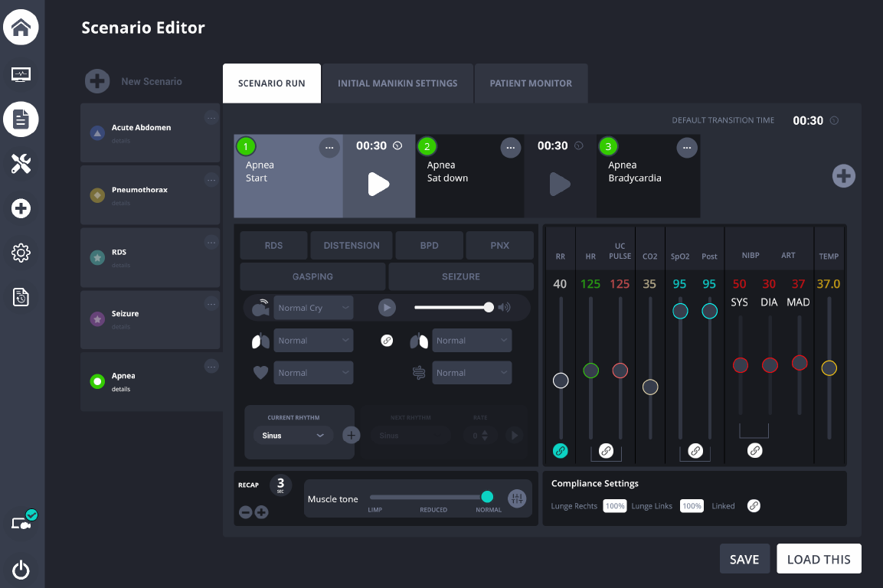Toggle Linked lung compliance setting
Image resolution: width=883 pixels, height=588 pixels.
[x=754, y=506]
